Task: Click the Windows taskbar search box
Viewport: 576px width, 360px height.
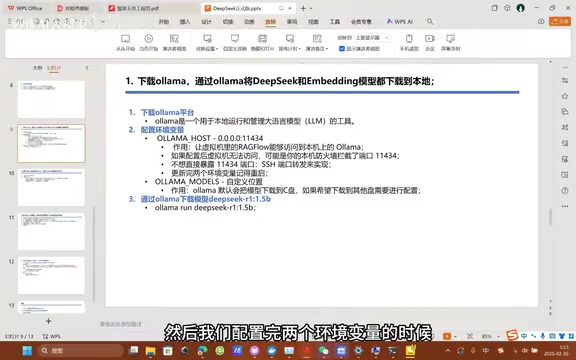Action: pyautogui.click(x=81, y=350)
